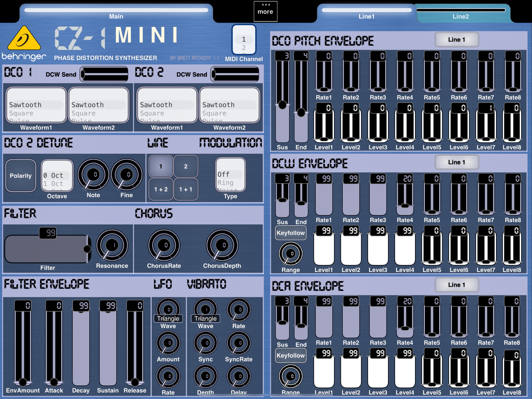Adjust DCW Envelope Level1 slider

pos(324,245)
